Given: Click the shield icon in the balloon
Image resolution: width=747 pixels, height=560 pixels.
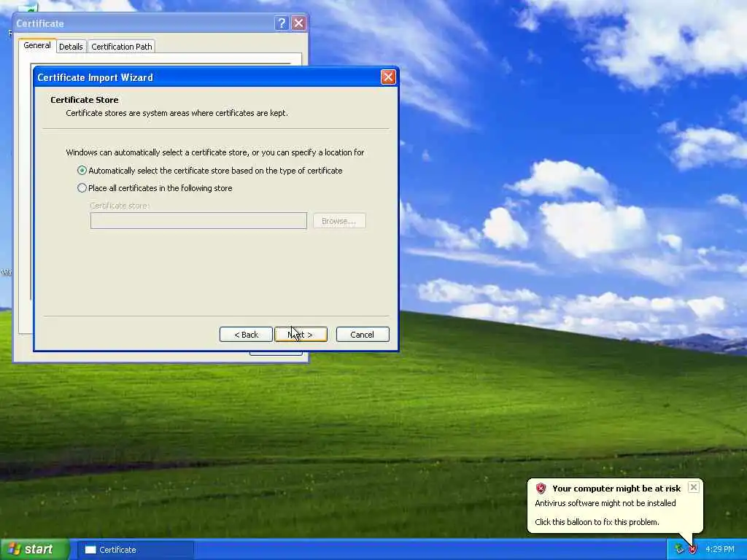Looking at the screenshot, I should [x=541, y=488].
